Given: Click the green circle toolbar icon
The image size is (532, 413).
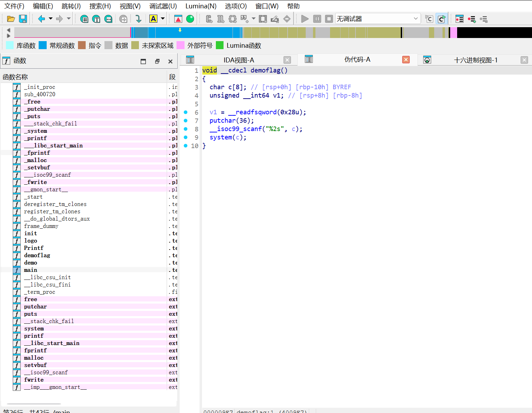Looking at the screenshot, I should click(x=190, y=19).
